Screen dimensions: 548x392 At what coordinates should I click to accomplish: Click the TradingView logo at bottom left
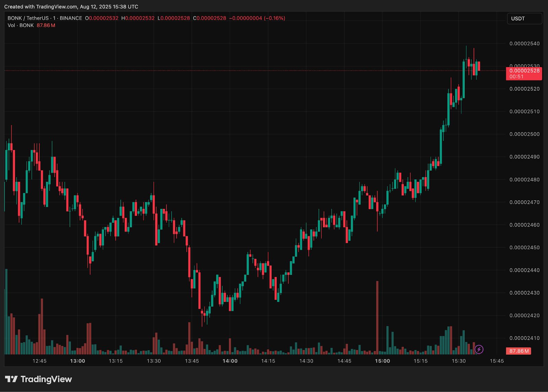pos(38,379)
